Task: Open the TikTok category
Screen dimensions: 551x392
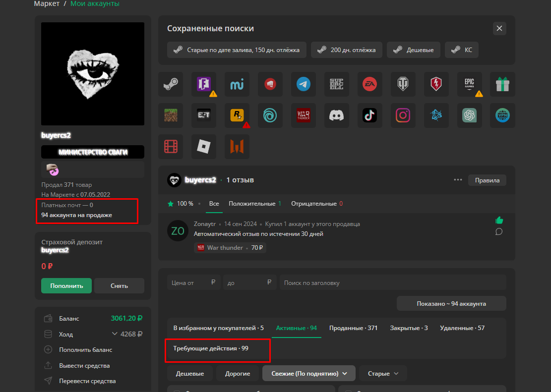Action: pos(369,115)
